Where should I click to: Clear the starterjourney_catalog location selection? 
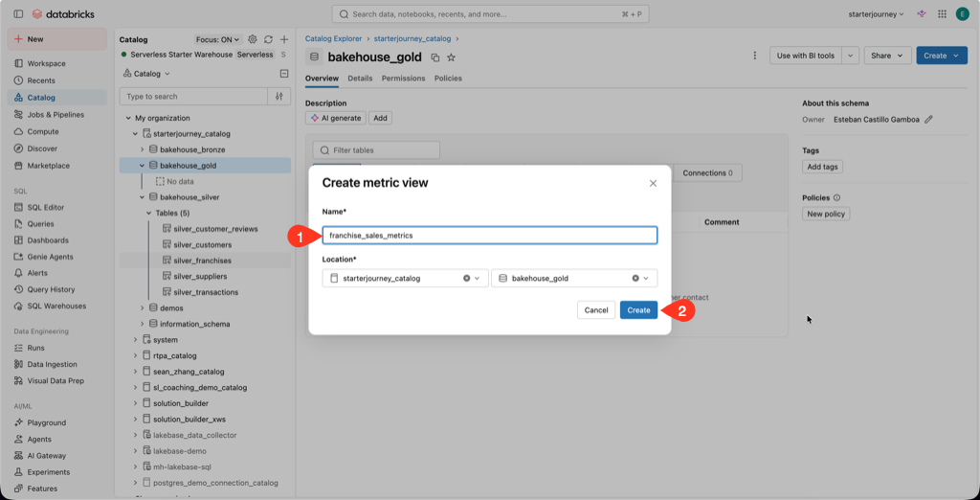click(x=466, y=279)
